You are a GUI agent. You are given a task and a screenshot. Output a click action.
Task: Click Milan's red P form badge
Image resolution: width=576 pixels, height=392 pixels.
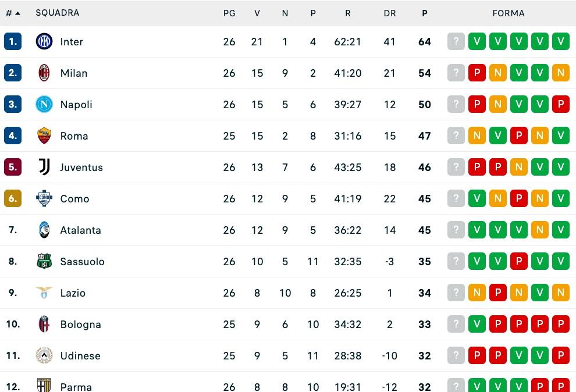(x=477, y=73)
